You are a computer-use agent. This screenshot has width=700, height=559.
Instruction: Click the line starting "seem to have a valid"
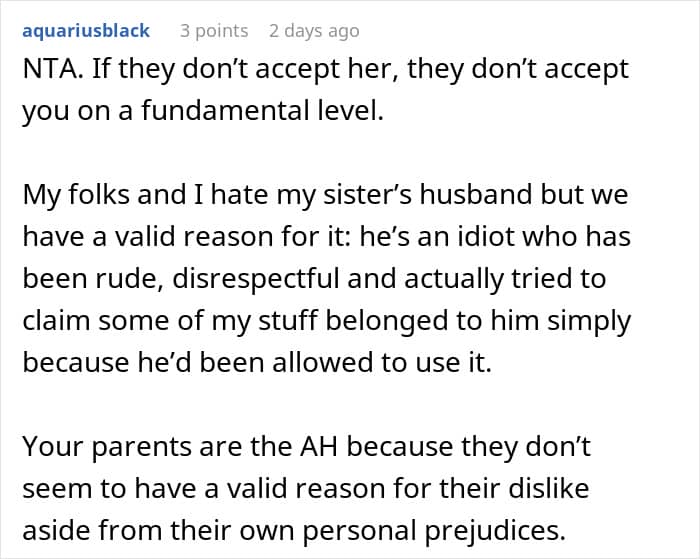[306, 488]
